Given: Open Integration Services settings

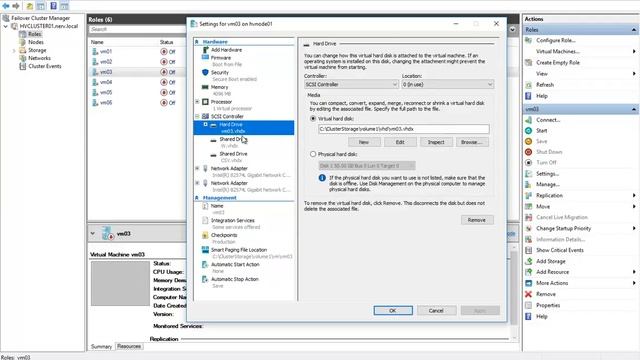Looking at the screenshot, I should tap(233, 220).
